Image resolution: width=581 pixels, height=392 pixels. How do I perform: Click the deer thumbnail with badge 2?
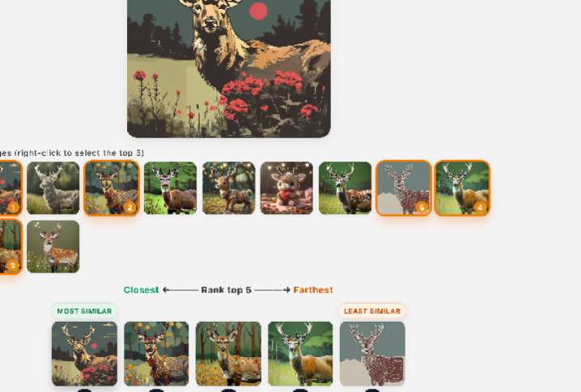click(x=112, y=188)
